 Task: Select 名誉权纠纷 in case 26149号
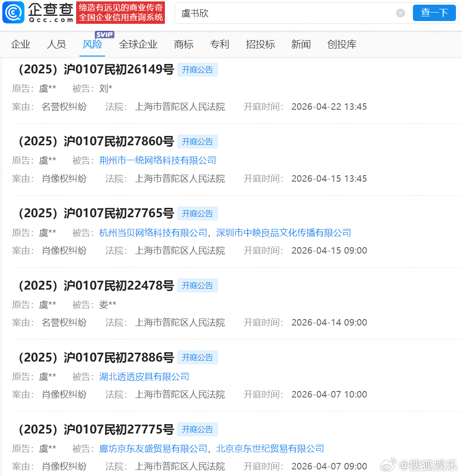coord(64,107)
